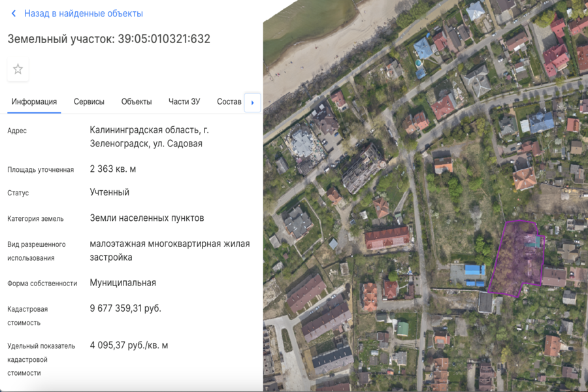The height and width of the screenshot is (392, 588).
Task: Add the parcel to favorites with the star
Action: pyautogui.click(x=18, y=69)
